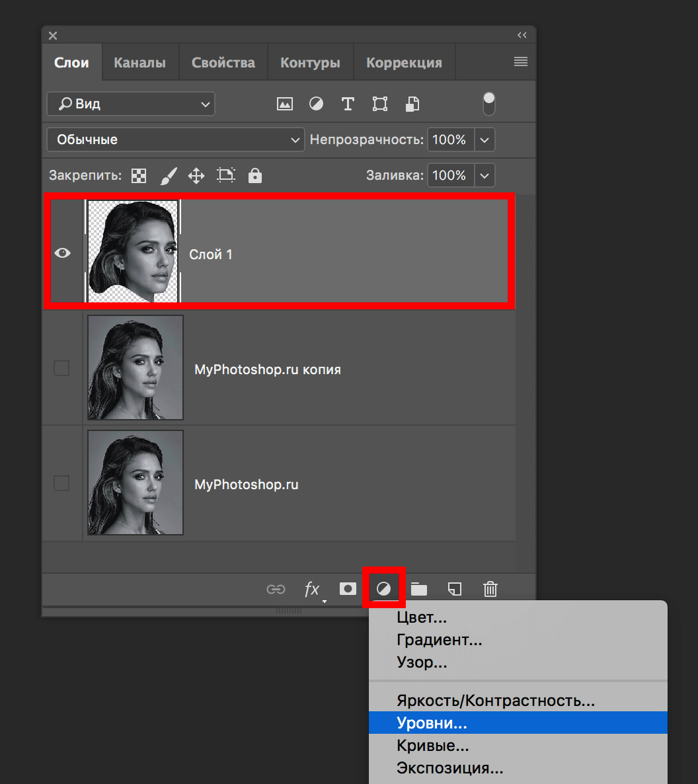
Task: Switch to the Каналы tab
Action: (139, 63)
